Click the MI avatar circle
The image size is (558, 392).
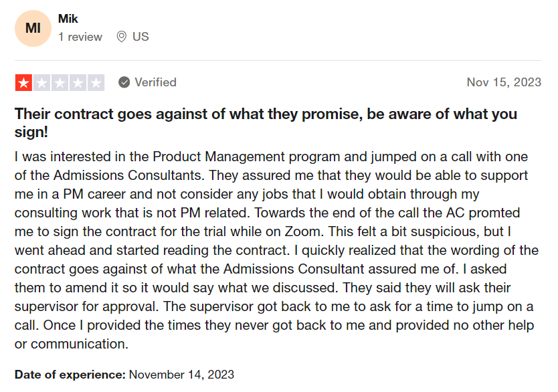tap(33, 29)
